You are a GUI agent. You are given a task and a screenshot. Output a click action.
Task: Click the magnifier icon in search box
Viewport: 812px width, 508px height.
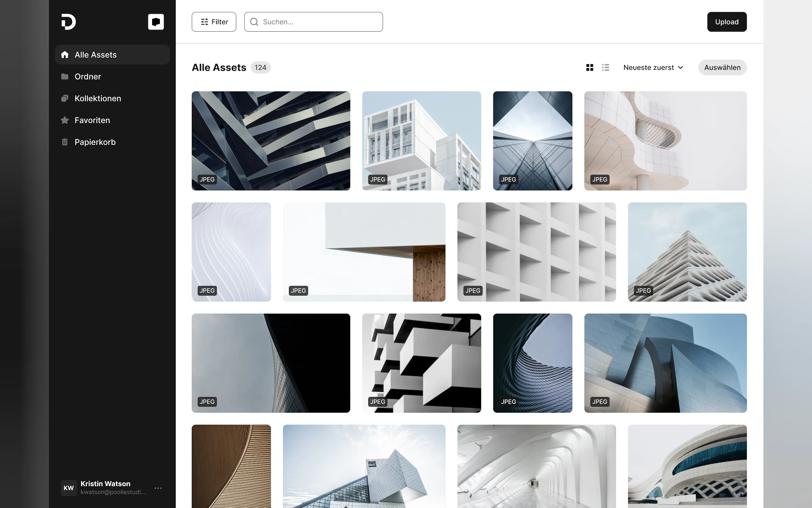pos(254,22)
